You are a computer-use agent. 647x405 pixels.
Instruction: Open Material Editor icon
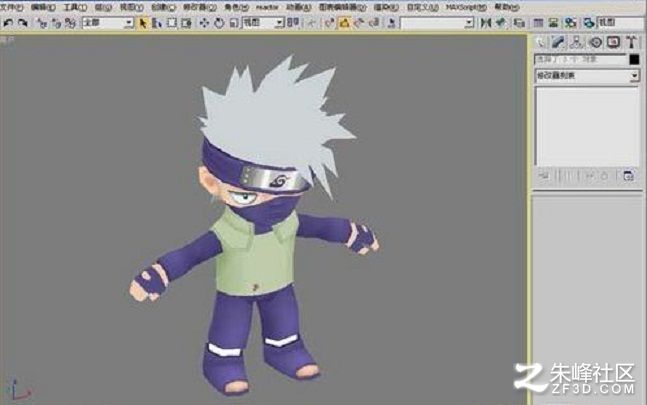click(570, 23)
